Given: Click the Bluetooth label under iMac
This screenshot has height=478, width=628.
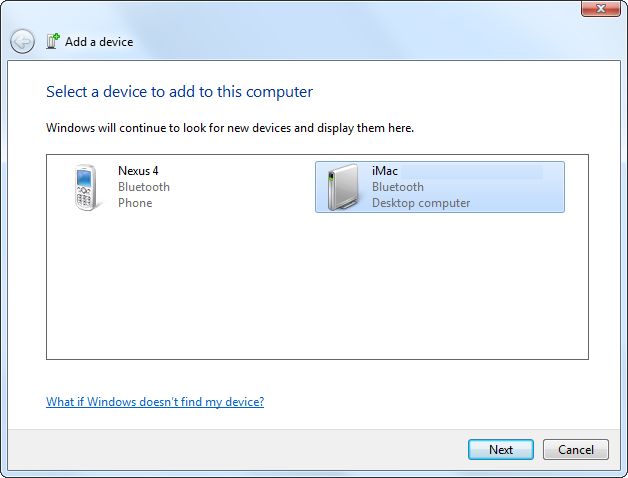Looking at the screenshot, I should click(398, 187).
